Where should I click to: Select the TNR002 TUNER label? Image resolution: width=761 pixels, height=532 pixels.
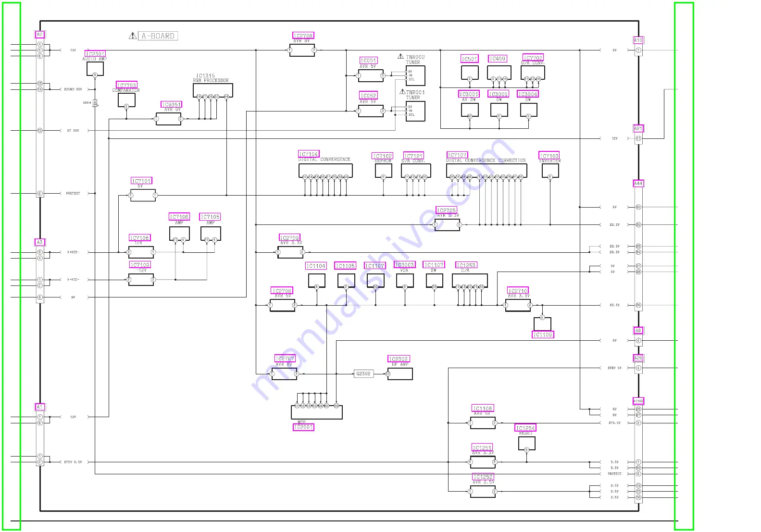coord(414,60)
